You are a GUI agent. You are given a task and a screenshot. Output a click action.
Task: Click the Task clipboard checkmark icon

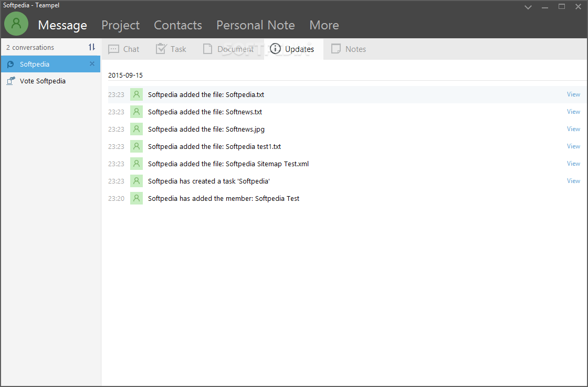[161, 49]
